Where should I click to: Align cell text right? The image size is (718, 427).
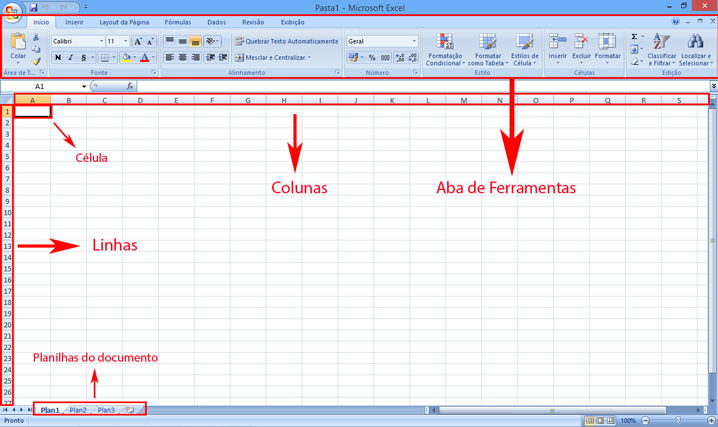(195, 58)
